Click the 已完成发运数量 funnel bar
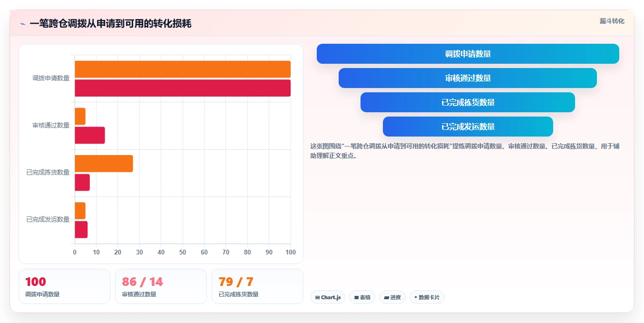 468,127
